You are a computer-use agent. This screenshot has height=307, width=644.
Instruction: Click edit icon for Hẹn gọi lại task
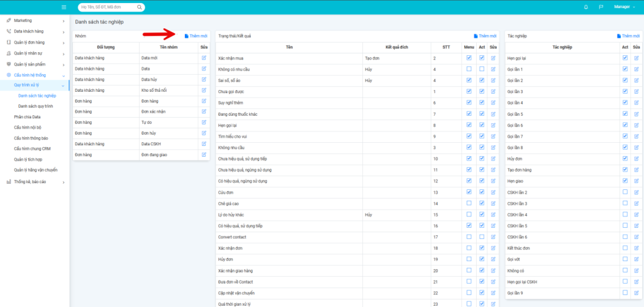[635, 58]
